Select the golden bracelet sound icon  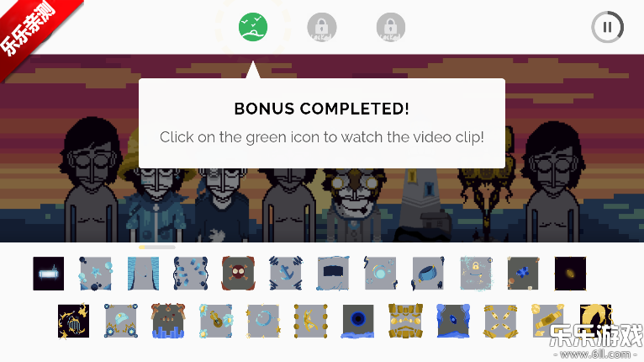pyautogui.click(x=548, y=321)
